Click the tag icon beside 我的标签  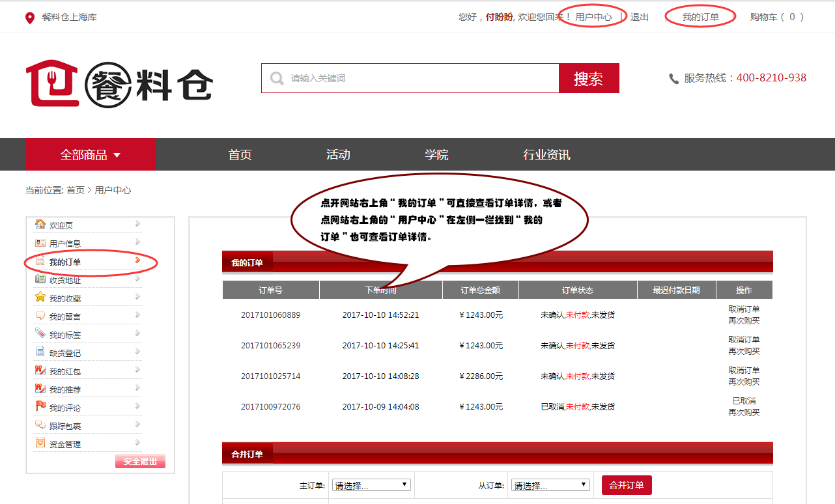(x=40, y=334)
